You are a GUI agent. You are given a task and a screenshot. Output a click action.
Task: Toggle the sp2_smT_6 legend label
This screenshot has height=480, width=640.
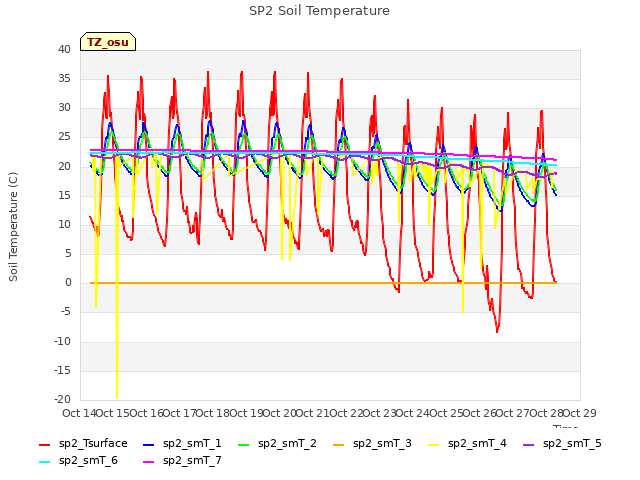pos(88,461)
